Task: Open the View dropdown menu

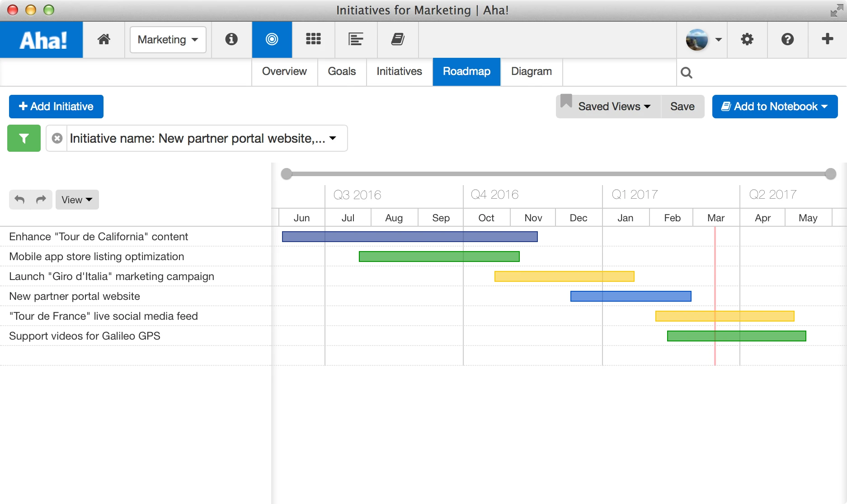Action: point(77,200)
